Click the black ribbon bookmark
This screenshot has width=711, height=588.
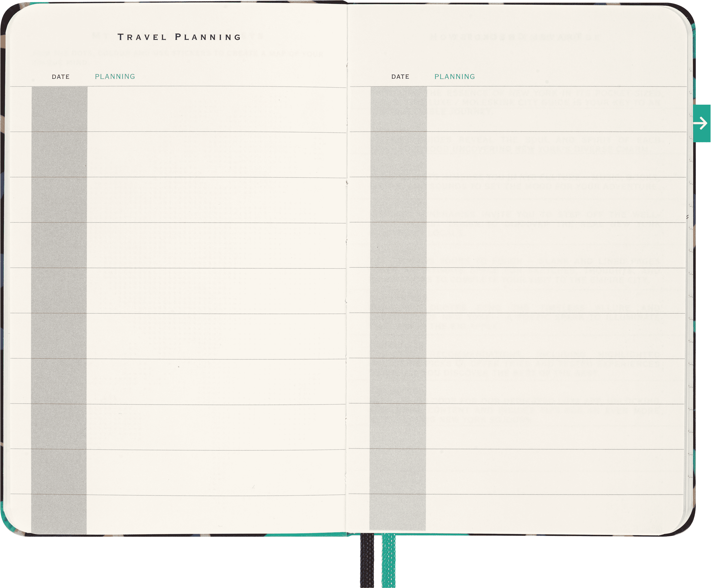[367, 560]
